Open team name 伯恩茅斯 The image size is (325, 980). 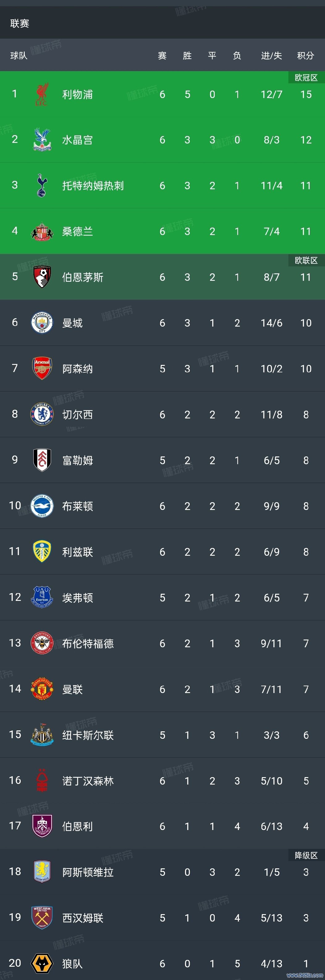83,277
